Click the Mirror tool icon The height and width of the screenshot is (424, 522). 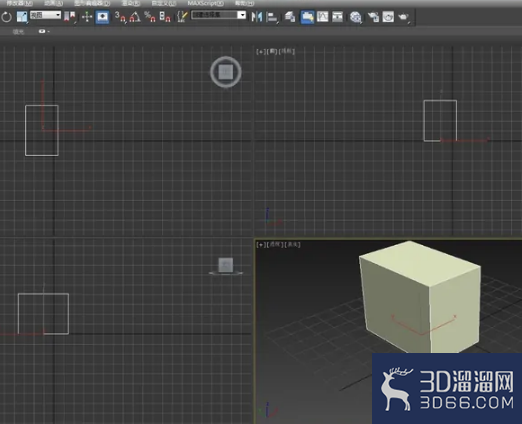pos(257,17)
